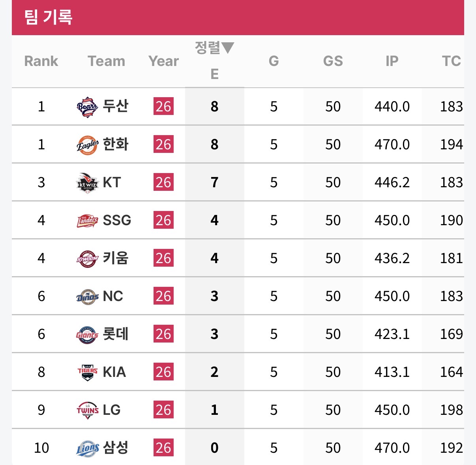This screenshot has width=476, height=465.
Task: Open the 두산 team name link
Action: 116,106
